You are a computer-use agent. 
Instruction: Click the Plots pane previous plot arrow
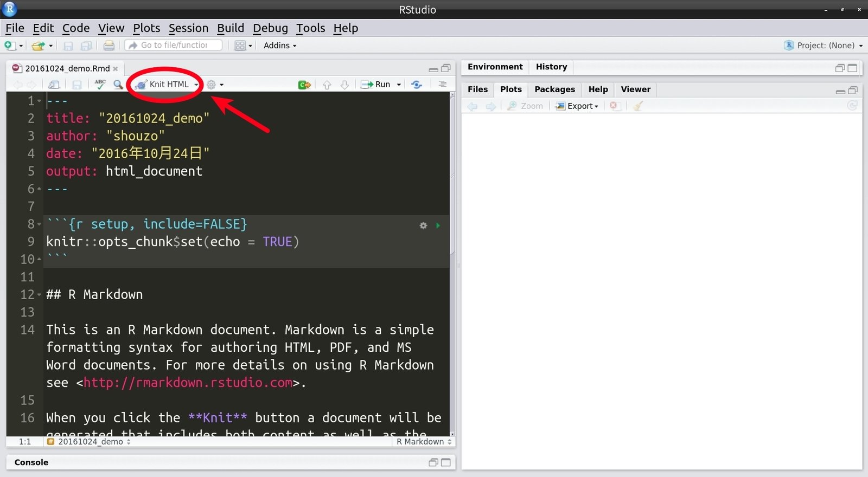[x=473, y=106]
